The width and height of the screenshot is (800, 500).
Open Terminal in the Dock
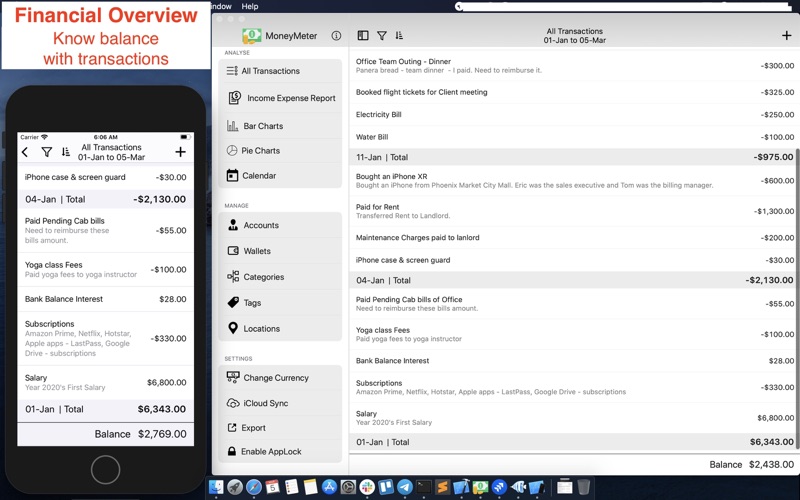423,487
